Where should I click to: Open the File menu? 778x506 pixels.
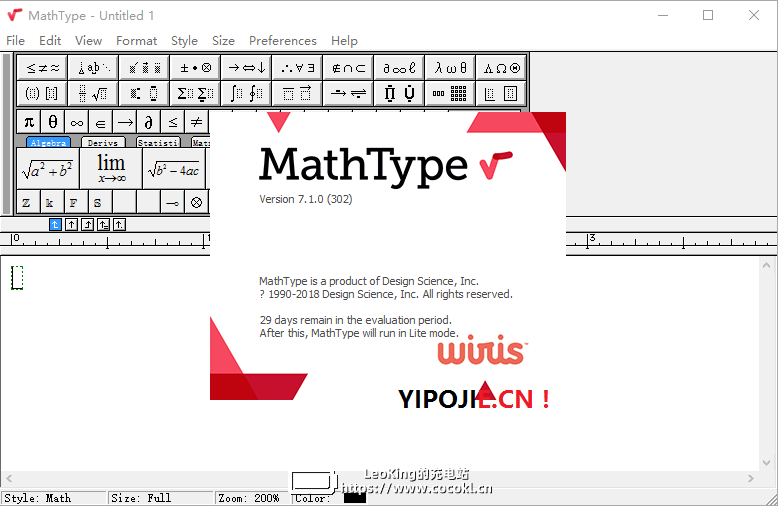click(15, 41)
